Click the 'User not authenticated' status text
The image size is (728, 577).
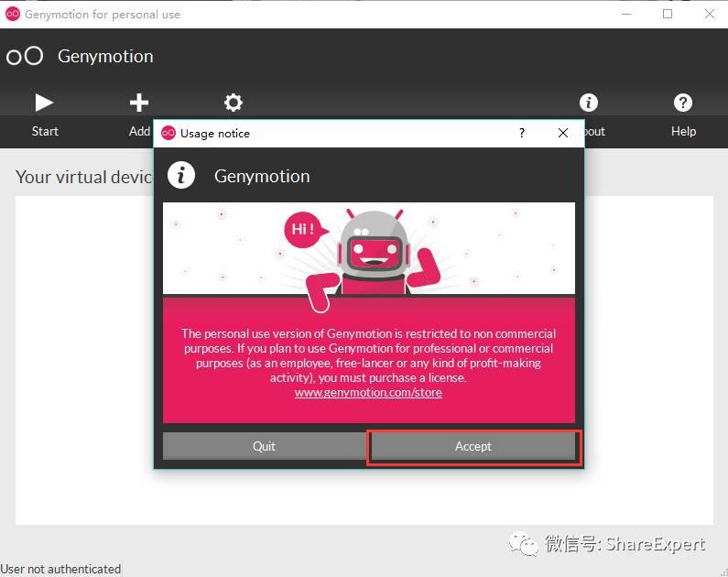60,569
